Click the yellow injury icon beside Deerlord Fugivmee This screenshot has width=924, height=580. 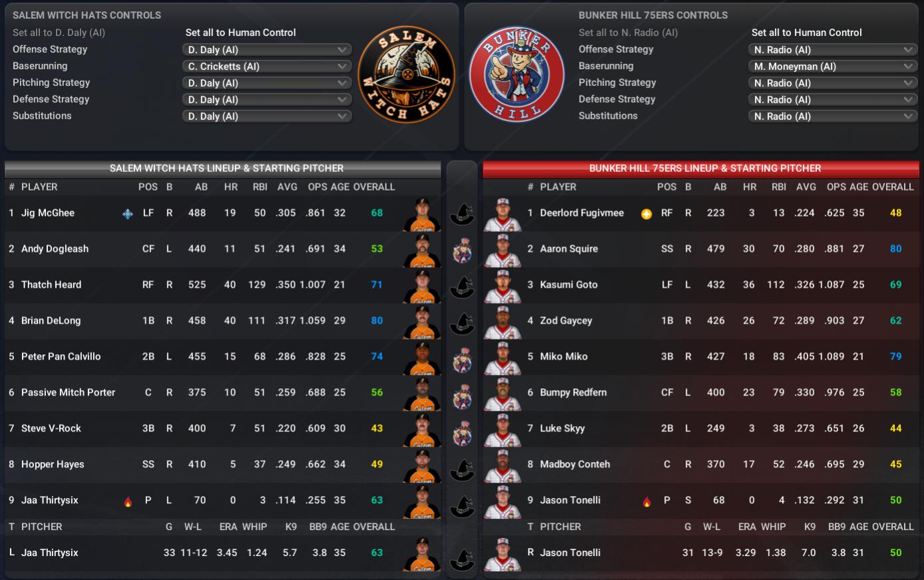pos(646,214)
